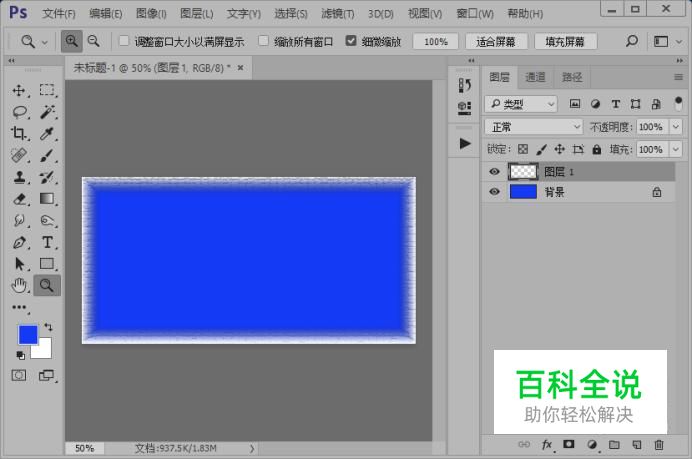The image size is (692, 459).
Task: Open the 图像(I) menu
Action: [151, 14]
